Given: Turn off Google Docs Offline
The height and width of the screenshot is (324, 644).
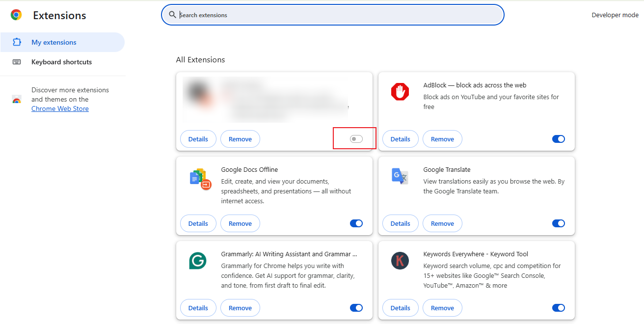Looking at the screenshot, I should click(356, 223).
